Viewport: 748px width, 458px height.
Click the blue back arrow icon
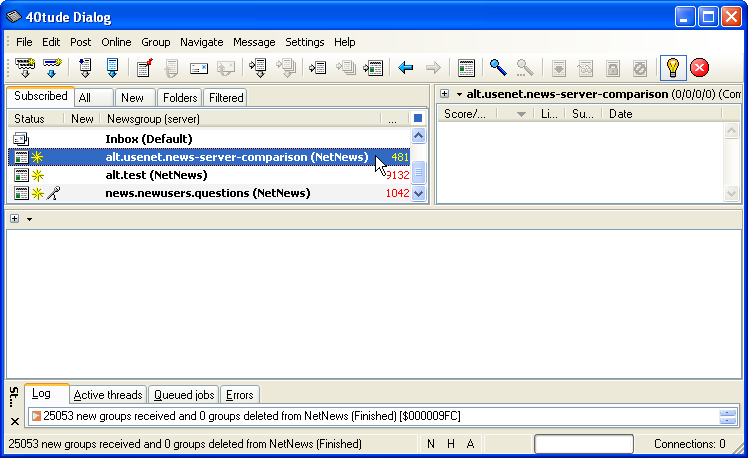click(x=406, y=68)
